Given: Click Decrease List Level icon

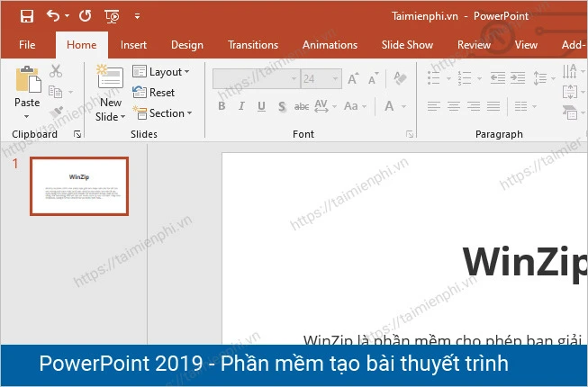Looking at the screenshot, I should [x=498, y=78].
